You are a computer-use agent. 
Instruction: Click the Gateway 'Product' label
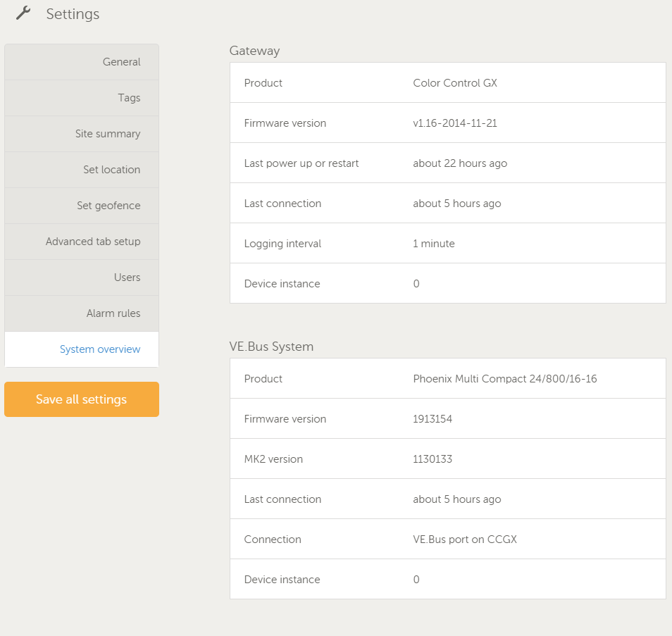(263, 82)
